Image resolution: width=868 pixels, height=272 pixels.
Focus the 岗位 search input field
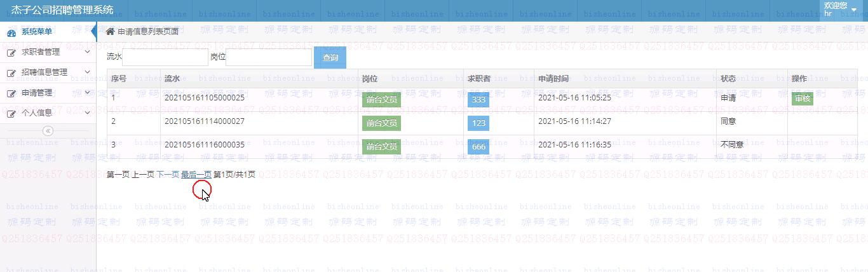[x=269, y=57]
